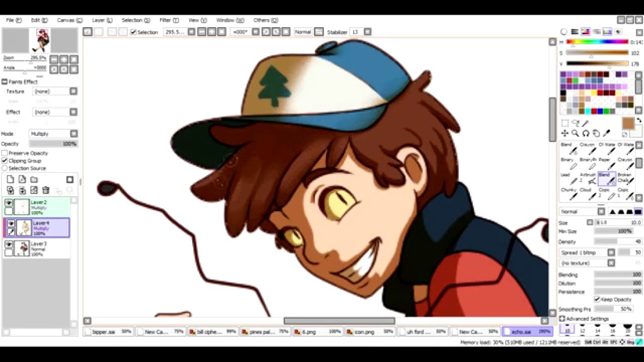Viewport: 644px width, 362px height.
Task: Adjust the Hue rainbow slider
Action: pos(597,42)
